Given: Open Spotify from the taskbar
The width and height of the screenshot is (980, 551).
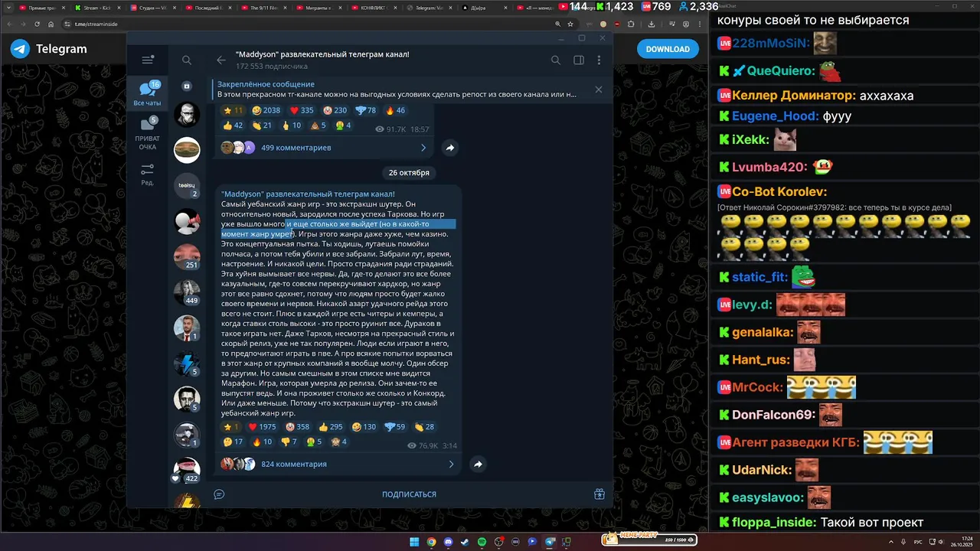Looking at the screenshot, I should click(482, 542).
